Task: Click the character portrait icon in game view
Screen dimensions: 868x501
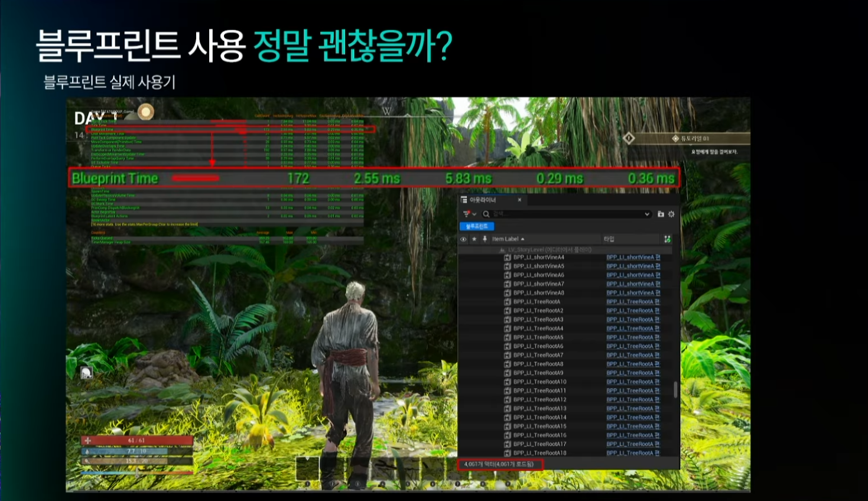Action: [86, 372]
